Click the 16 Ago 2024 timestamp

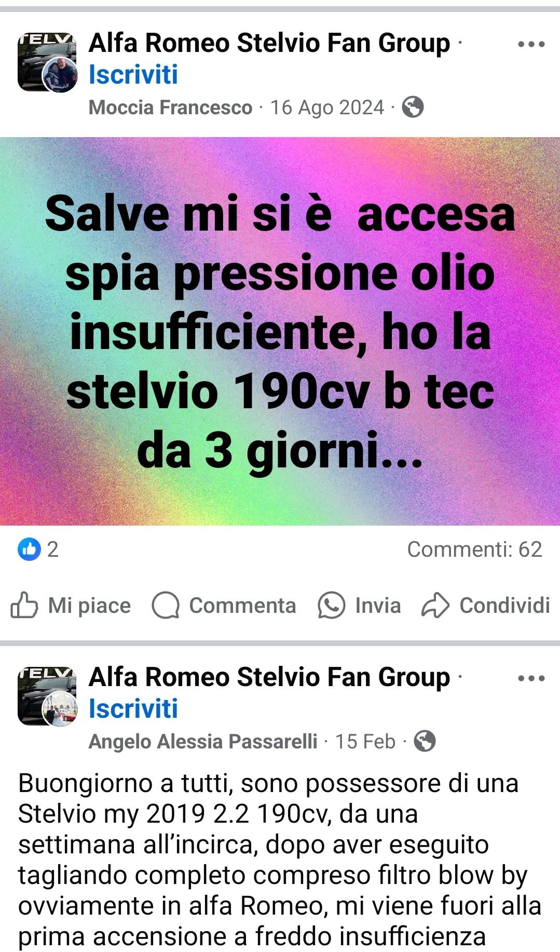(x=327, y=108)
